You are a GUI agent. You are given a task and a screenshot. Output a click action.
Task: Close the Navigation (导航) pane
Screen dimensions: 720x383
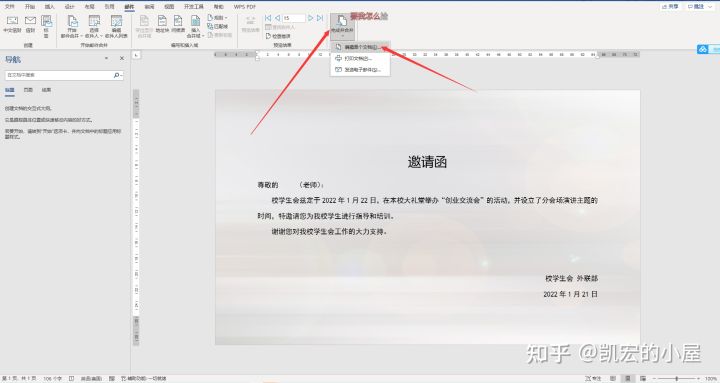(x=122, y=58)
